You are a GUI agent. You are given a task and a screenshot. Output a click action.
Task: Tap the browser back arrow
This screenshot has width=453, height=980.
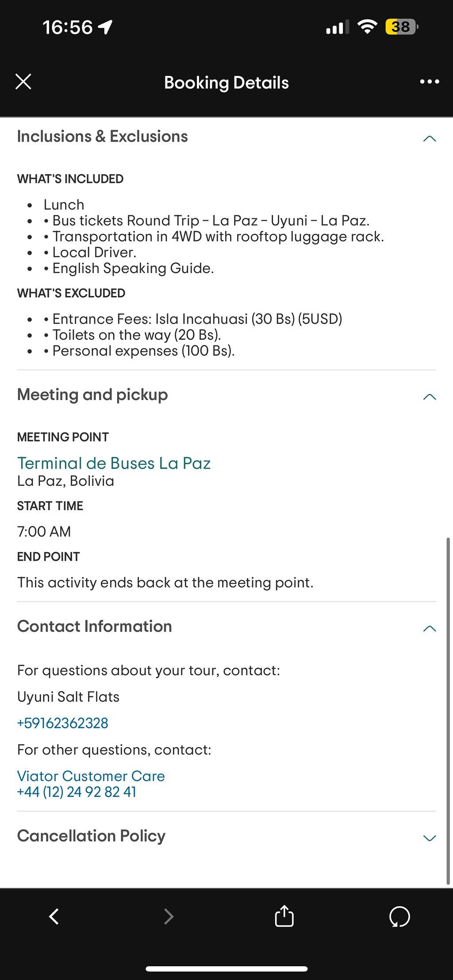coord(54,916)
